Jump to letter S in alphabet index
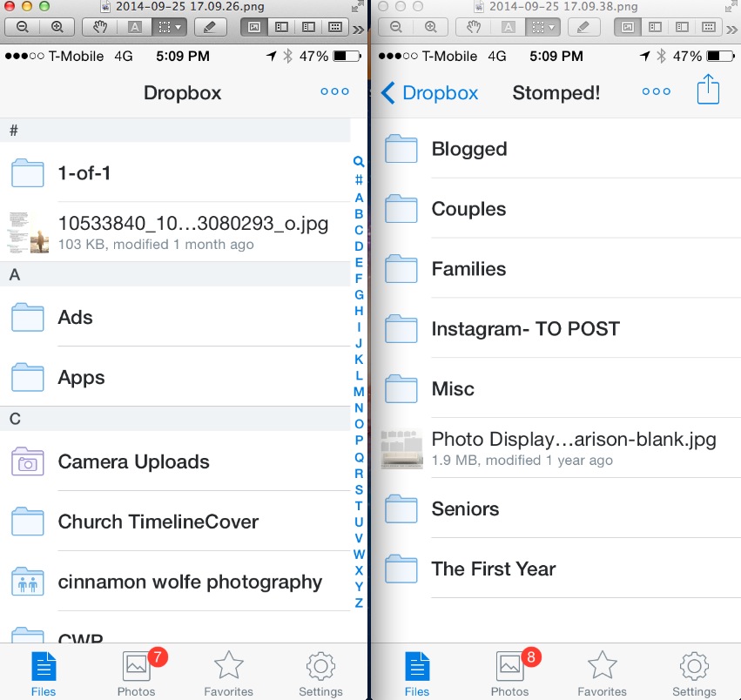 pos(359,489)
